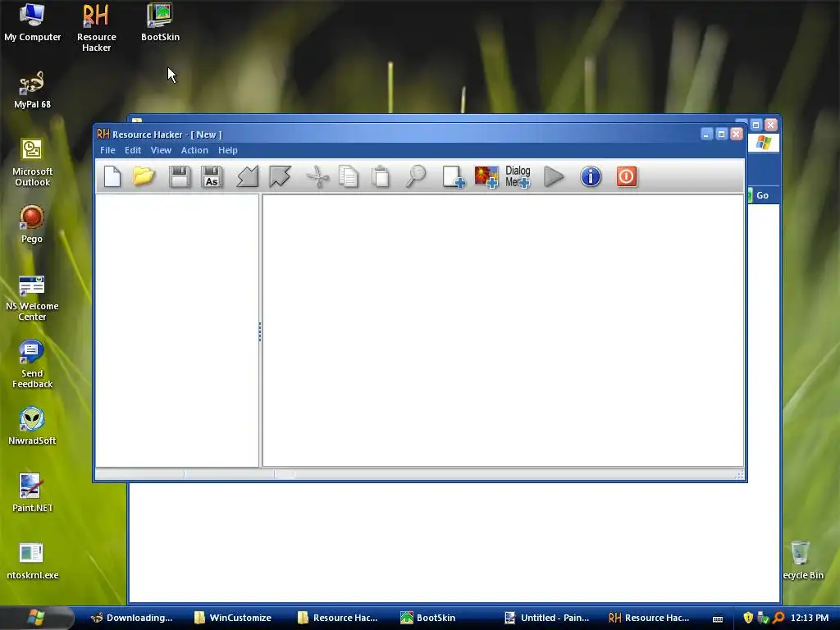Open the File menu

pos(107,150)
